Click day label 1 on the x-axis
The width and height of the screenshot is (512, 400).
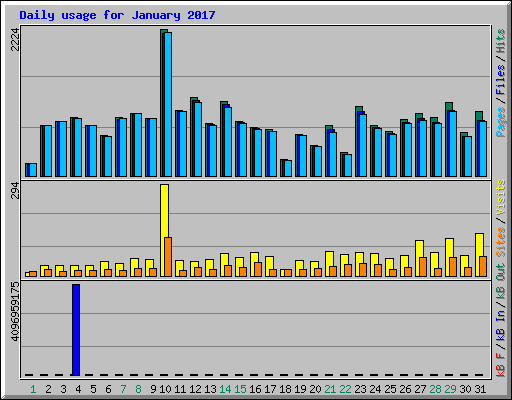(x=33, y=389)
